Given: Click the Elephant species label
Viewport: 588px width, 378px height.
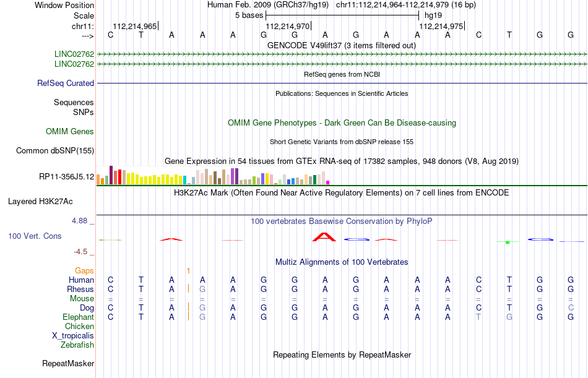Looking at the screenshot, I should [x=79, y=317].
